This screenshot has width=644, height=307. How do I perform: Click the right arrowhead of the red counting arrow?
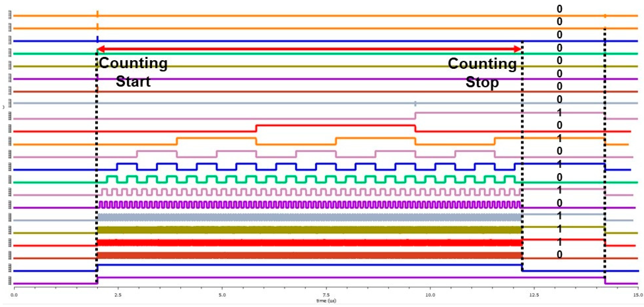point(517,49)
